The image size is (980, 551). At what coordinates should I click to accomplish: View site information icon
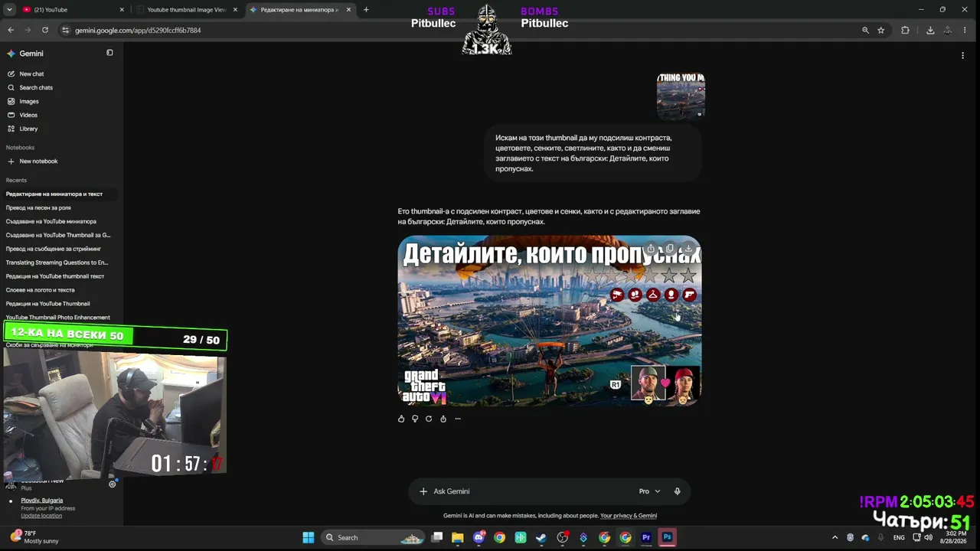coord(66,30)
